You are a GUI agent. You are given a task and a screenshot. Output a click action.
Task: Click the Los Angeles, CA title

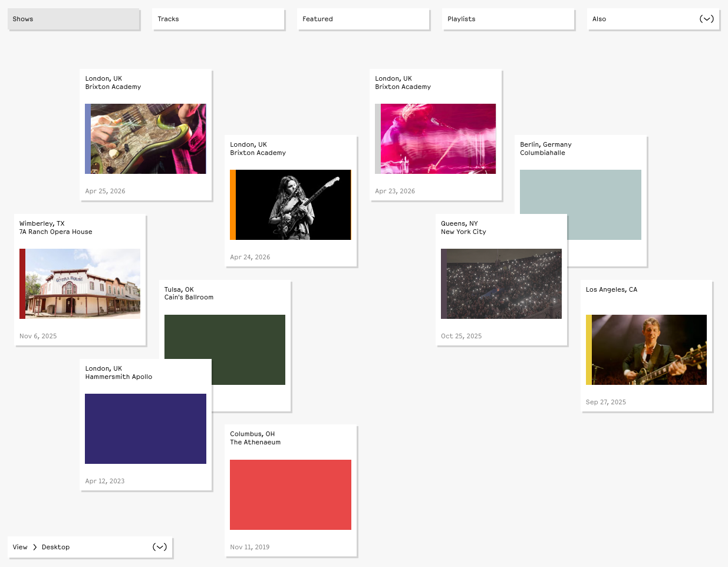(611, 289)
